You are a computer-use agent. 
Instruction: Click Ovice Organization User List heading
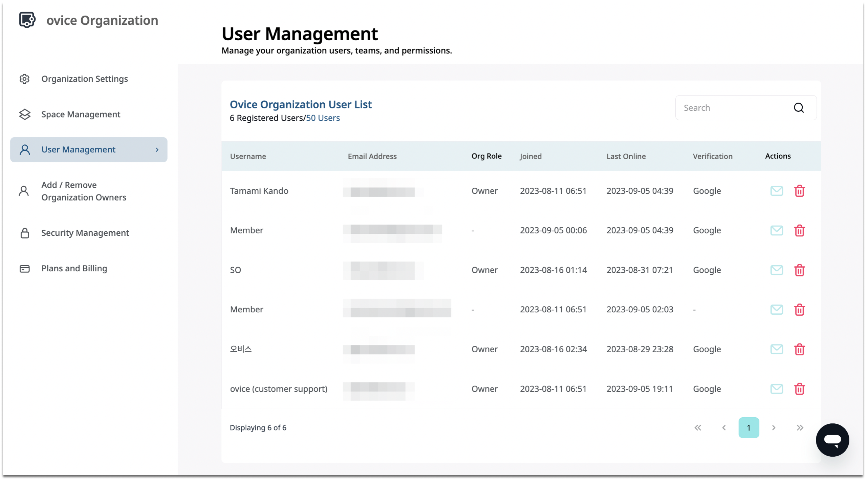pos(301,104)
